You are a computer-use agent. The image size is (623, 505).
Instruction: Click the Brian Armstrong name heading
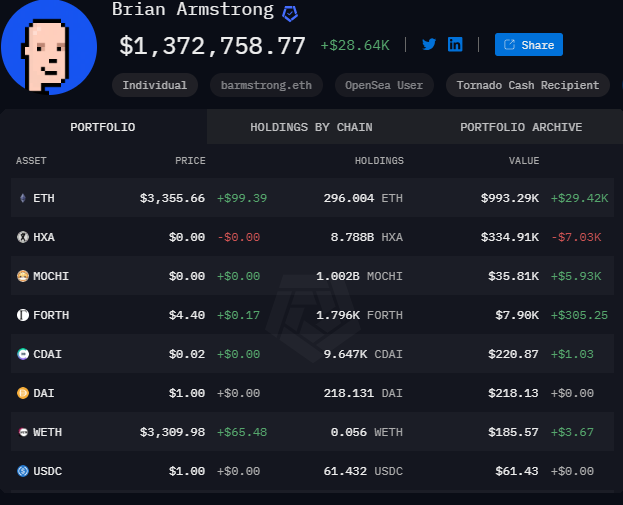click(193, 10)
